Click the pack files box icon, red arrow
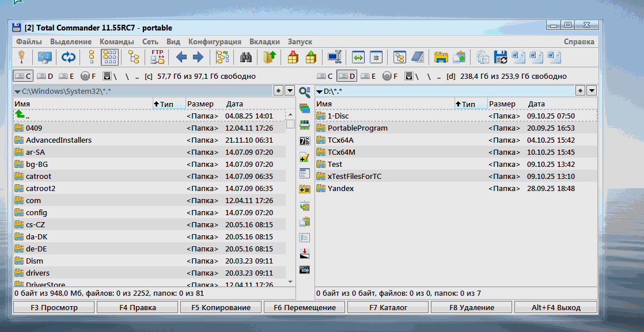The height and width of the screenshot is (332, 644). (293, 58)
